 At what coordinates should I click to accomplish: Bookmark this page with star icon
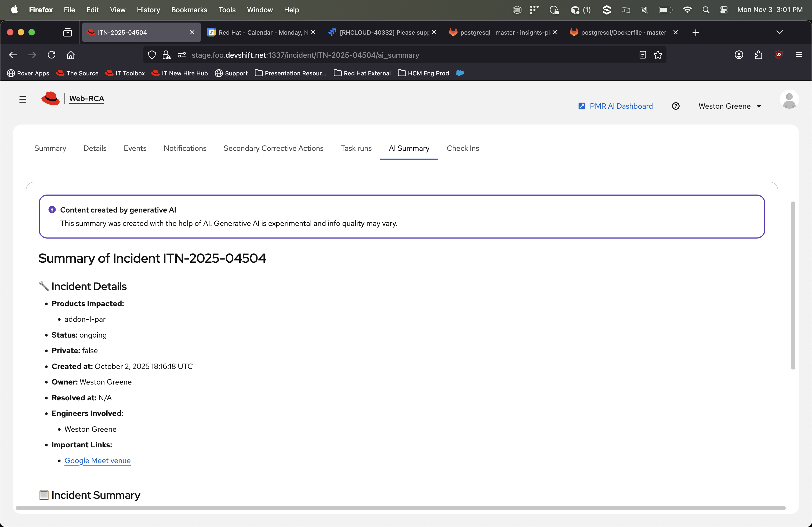(658, 55)
